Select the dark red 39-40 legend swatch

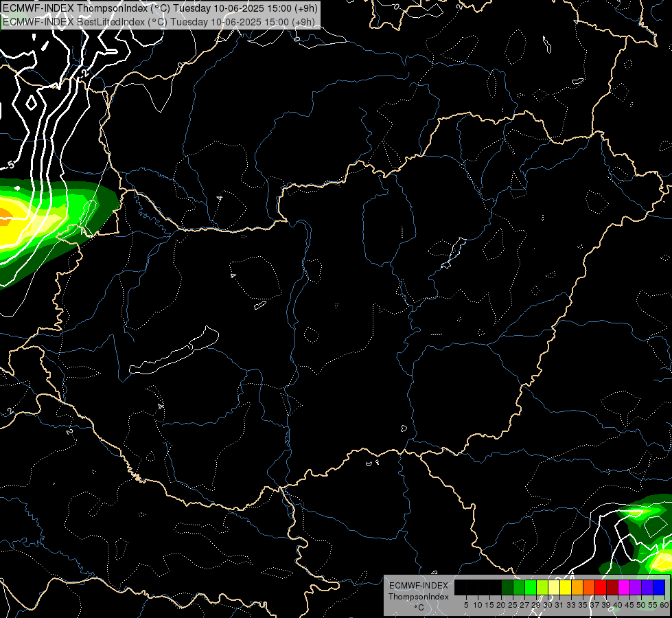pyautogui.click(x=612, y=587)
